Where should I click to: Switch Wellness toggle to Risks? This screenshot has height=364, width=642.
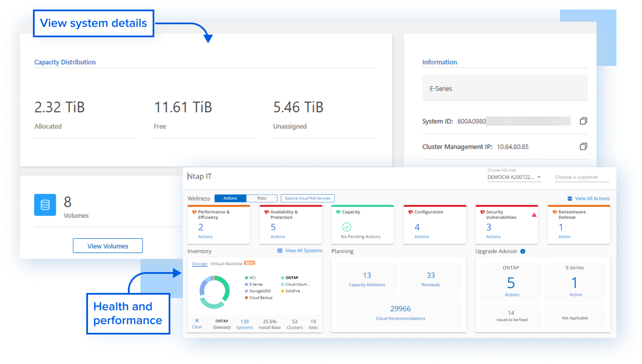point(262,198)
